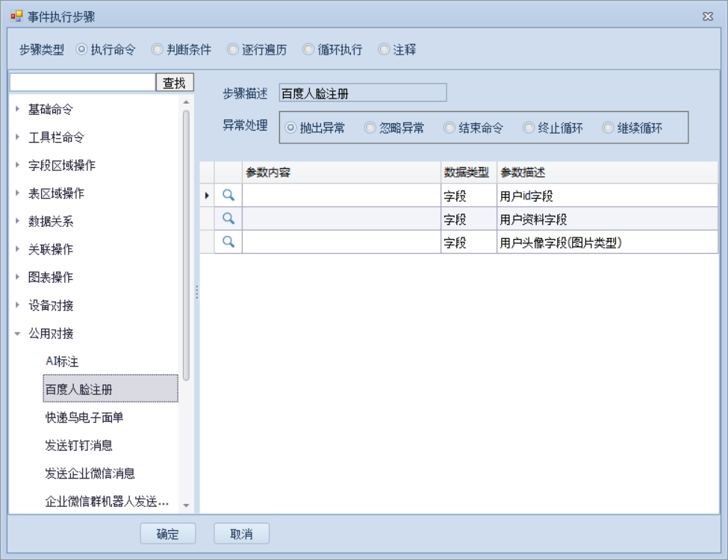Click magnifier icon in 用户资料字段 row

pos(229,219)
